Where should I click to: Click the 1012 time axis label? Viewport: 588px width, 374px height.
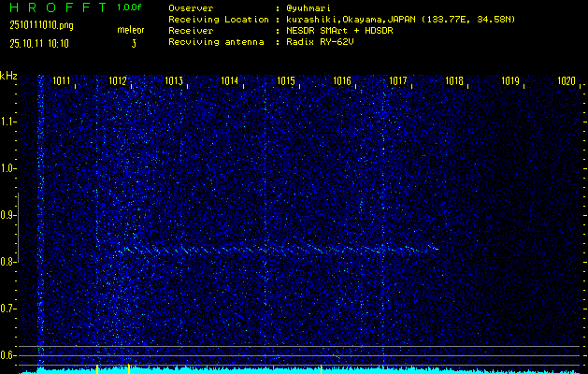click(x=118, y=80)
